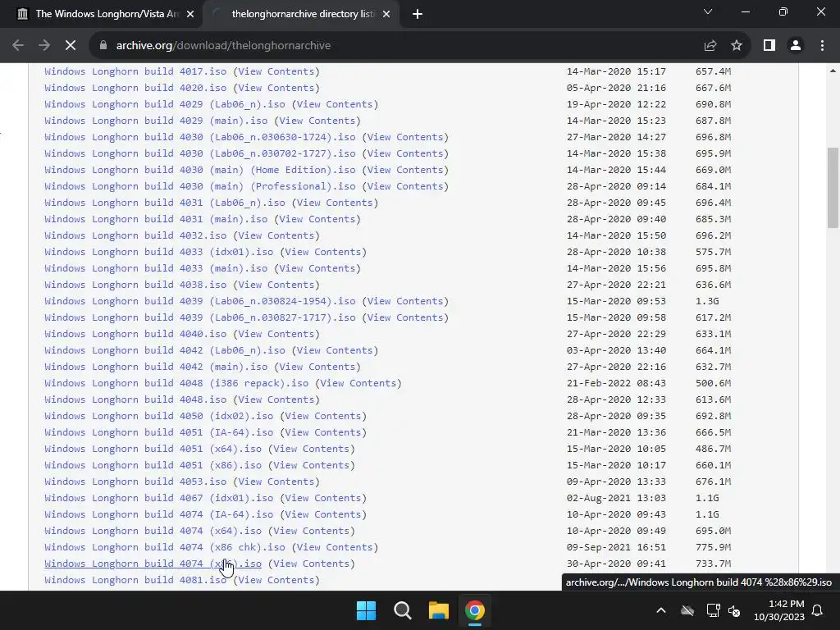
Task: View Contents of build 4029 (main).iso
Action: [317, 121]
